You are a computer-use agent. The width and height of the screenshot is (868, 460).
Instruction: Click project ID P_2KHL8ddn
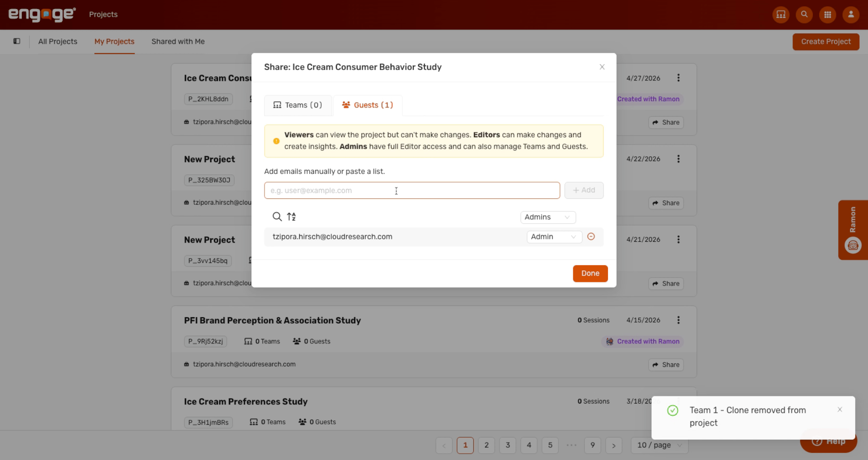coord(208,99)
